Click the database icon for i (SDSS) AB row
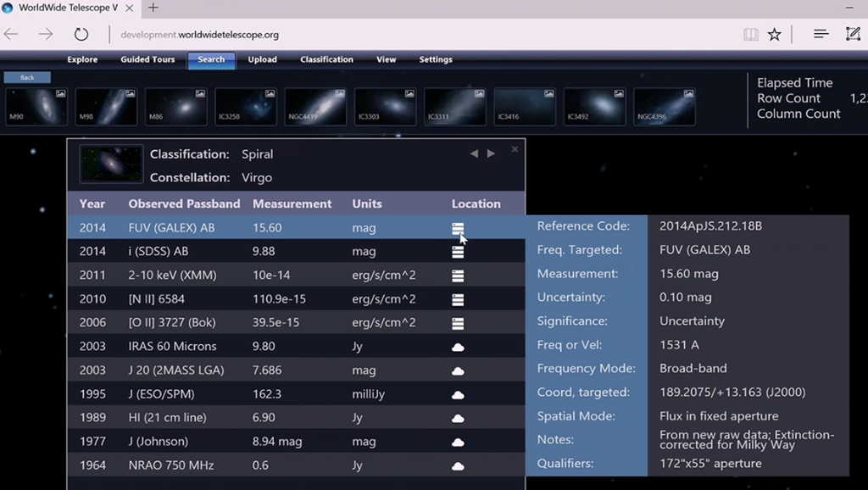Viewport: 868px width, 490px height. [458, 252]
